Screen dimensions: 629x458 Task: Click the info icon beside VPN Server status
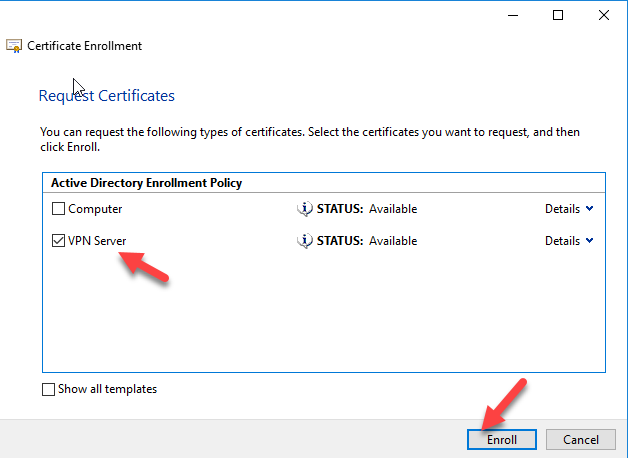[306, 241]
